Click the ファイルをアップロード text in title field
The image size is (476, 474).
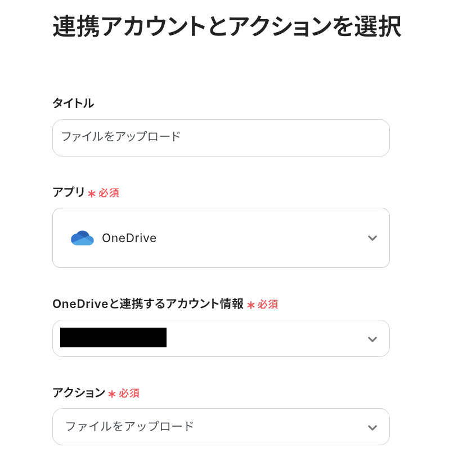[x=121, y=137]
